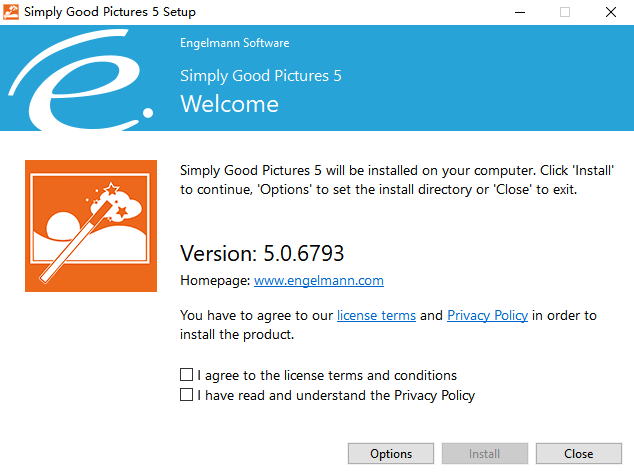Screen dimensions: 634x474
Task: Check the Privacy Policy acknowledgment box
Action: 187,395
